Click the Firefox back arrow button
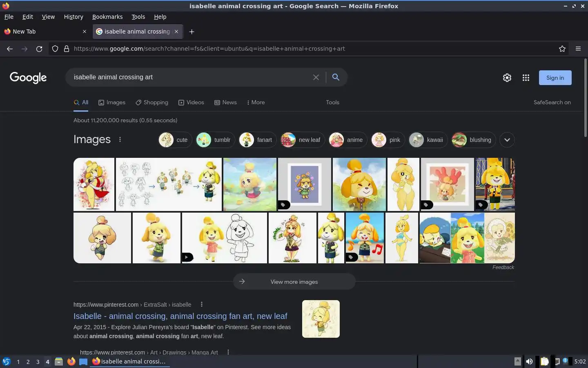 point(10,49)
